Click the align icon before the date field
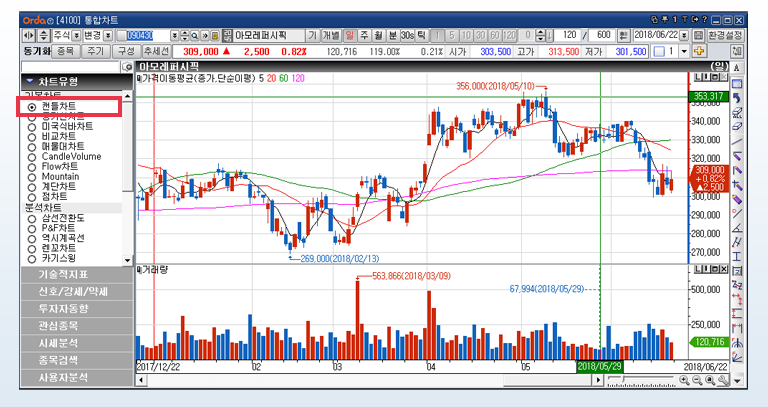Viewport: 768px width, 407px height. tap(623, 35)
